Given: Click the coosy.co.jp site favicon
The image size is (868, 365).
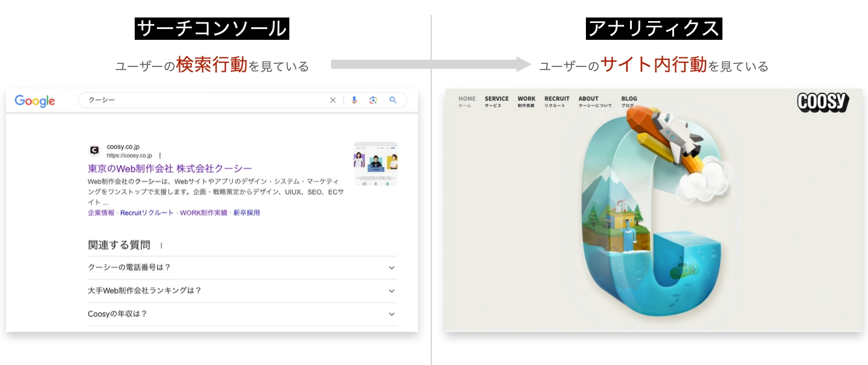Looking at the screenshot, I should 94,151.
